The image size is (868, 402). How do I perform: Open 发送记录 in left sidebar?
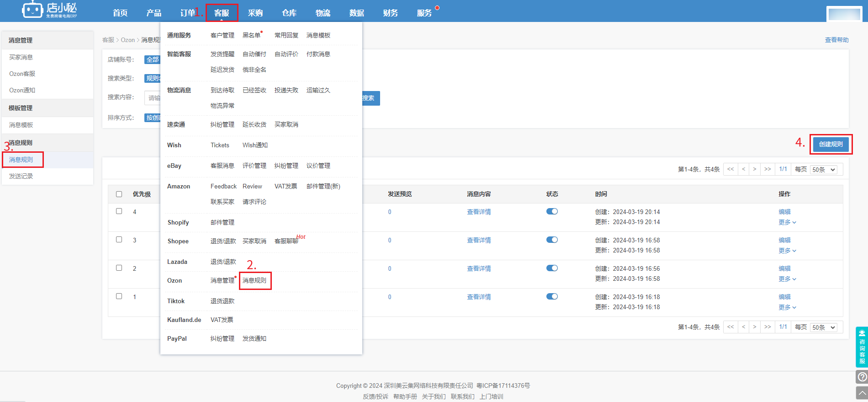pyautogui.click(x=21, y=176)
